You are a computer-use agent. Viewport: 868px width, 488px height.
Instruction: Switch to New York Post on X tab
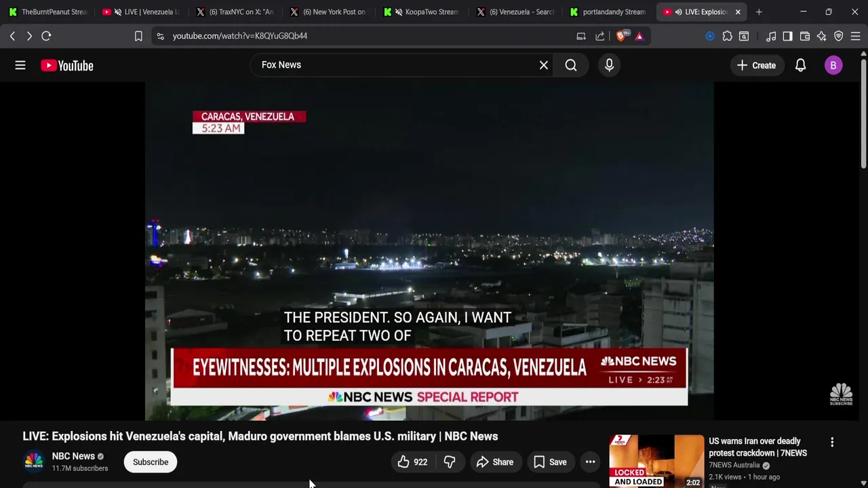[x=328, y=12]
